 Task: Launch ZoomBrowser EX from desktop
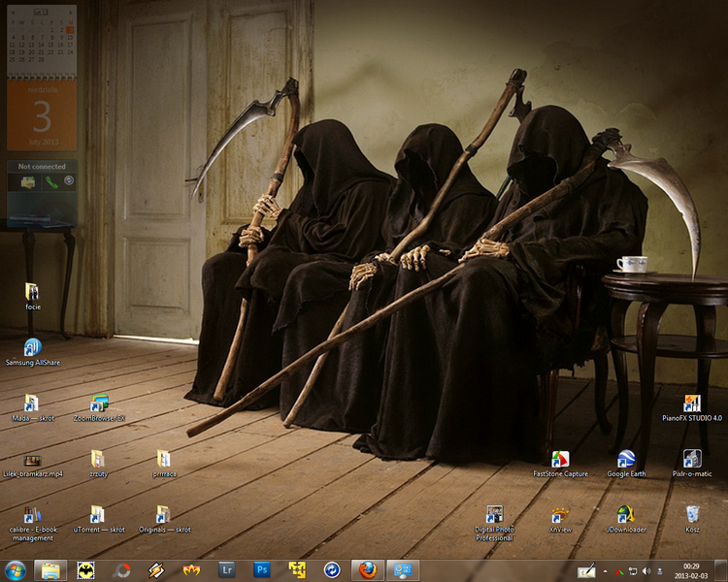[99, 408]
